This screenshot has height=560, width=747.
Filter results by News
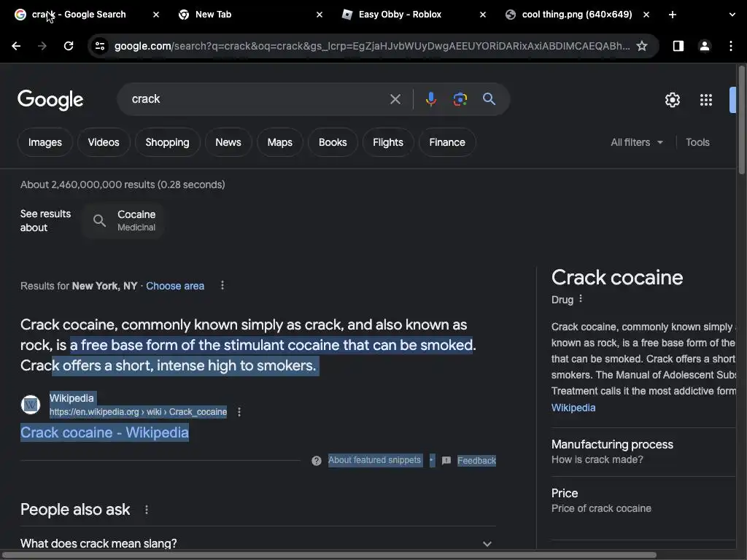(x=228, y=142)
